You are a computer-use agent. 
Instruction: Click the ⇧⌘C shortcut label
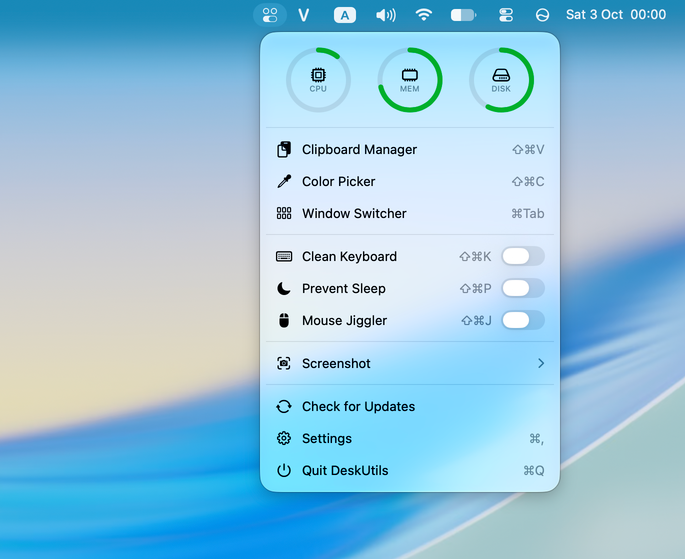528,182
